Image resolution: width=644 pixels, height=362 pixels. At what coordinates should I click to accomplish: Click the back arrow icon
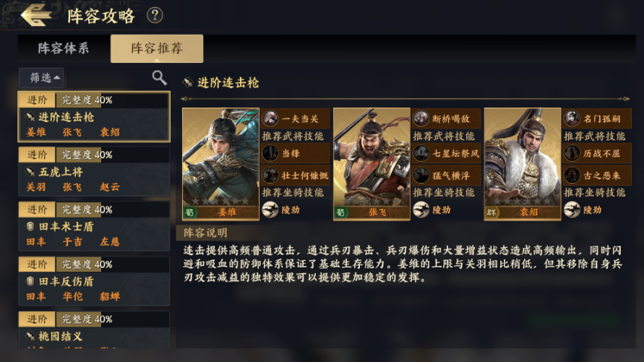tap(35, 14)
